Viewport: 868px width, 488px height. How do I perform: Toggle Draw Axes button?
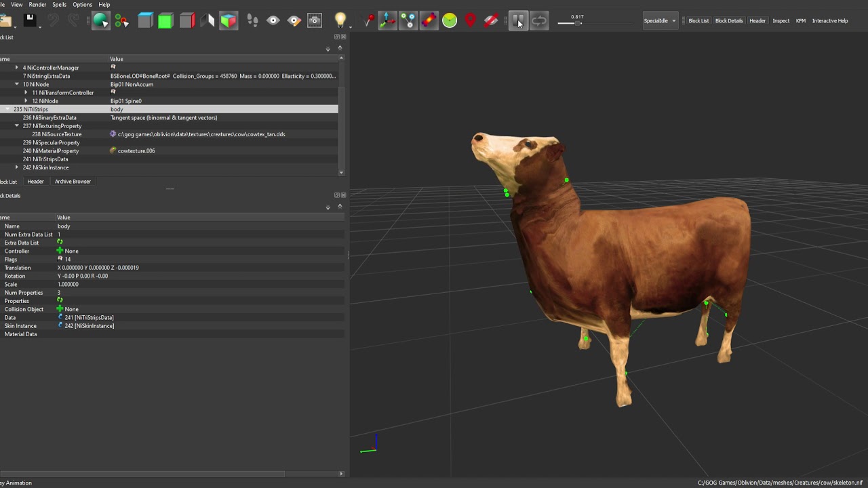tap(387, 21)
